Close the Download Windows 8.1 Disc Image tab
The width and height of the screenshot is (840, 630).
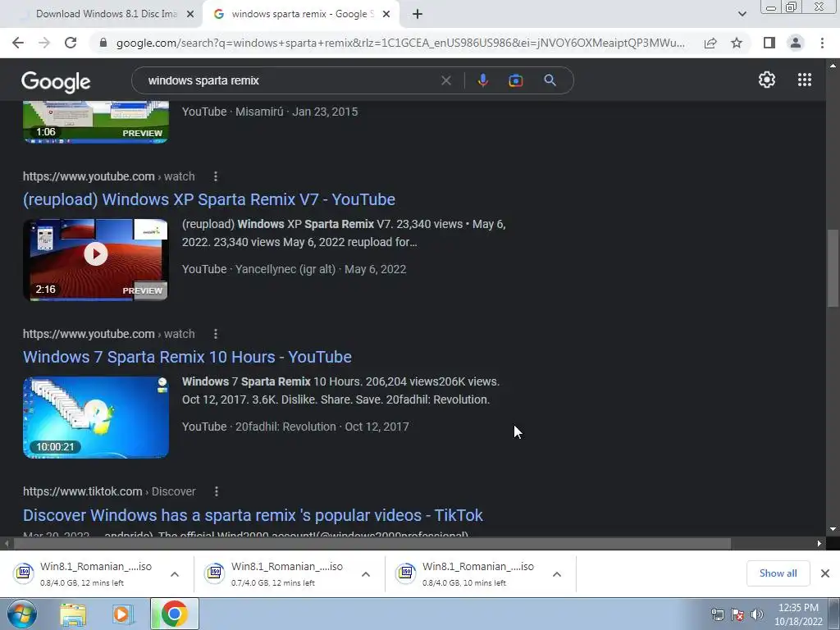[x=190, y=15]
